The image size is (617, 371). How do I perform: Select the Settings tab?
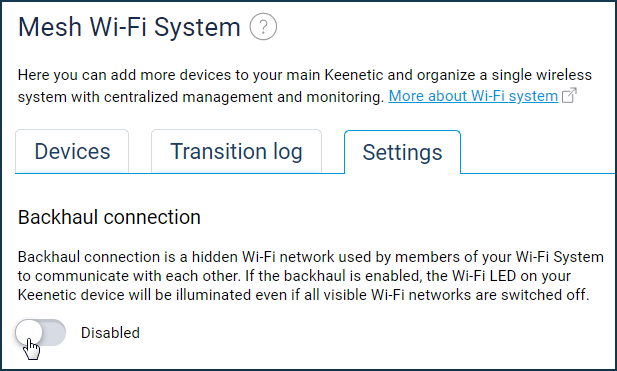[x=402, y=152]
